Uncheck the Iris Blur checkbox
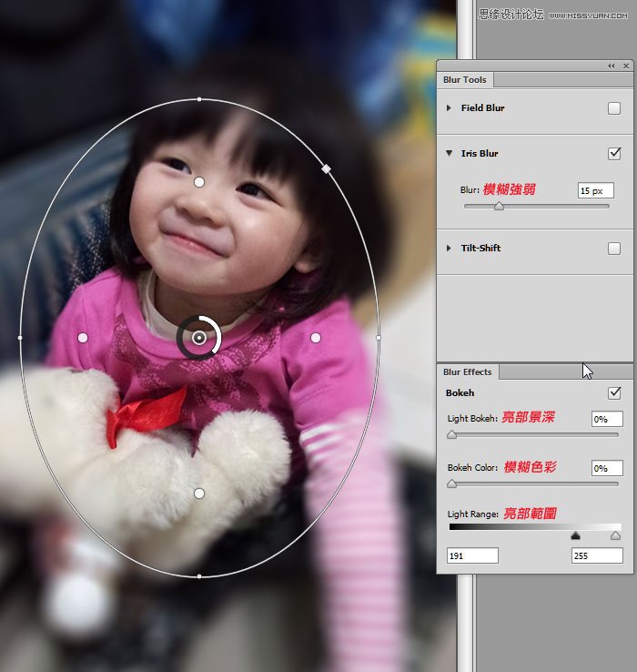The image size is (637, 672). point(614,153)
